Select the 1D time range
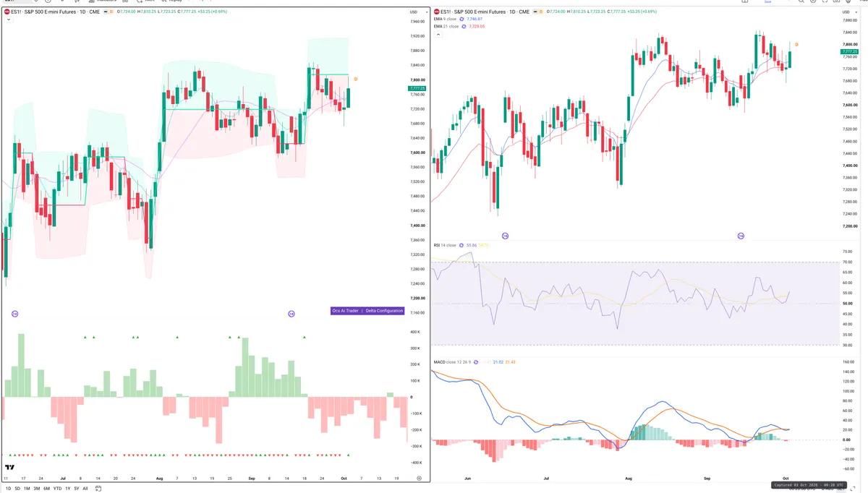Image resolution: width=868 pixels, height=493 pixels. (9, 489)
